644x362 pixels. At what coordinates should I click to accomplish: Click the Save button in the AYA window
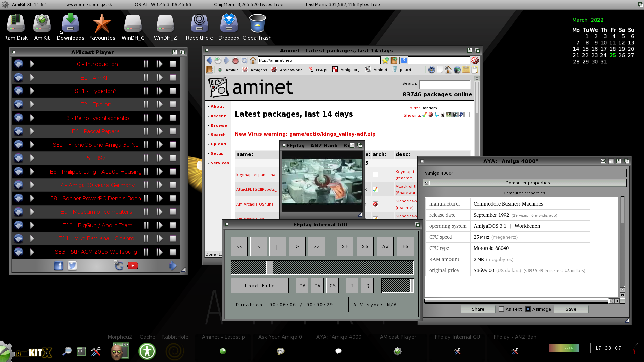click(x=571, y=309)
